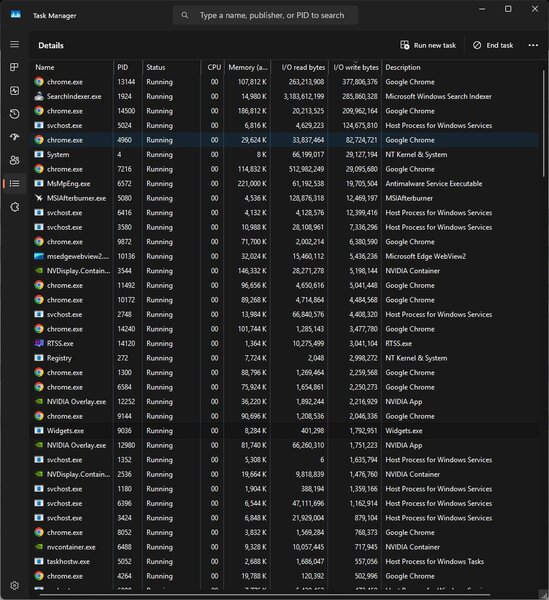Screen dimensions: 549x600
Task: Go to the Processes page icon
Action: 15,67
